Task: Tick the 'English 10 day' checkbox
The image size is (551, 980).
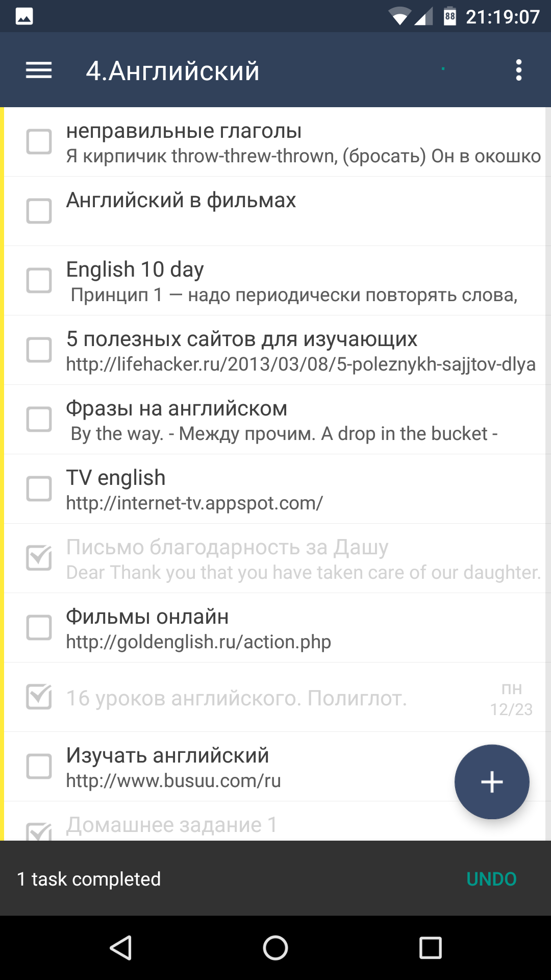Action: click(x=39, y=280)
